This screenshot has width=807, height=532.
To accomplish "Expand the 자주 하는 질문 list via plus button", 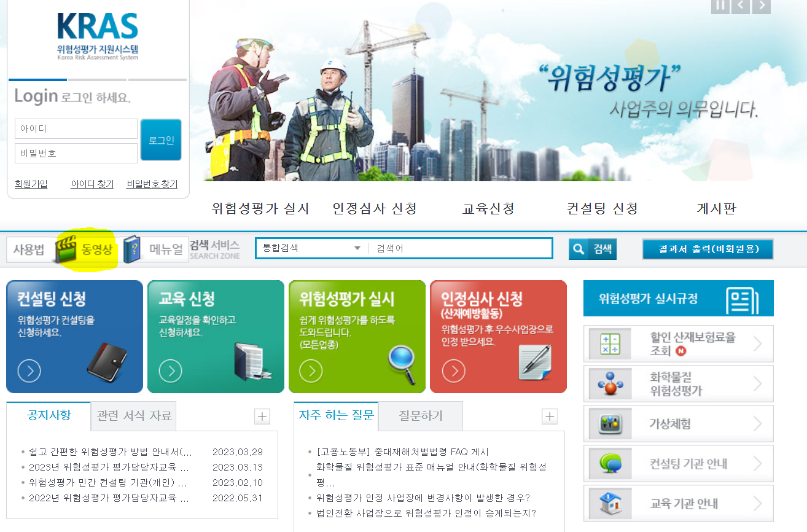I will [548, 416].
